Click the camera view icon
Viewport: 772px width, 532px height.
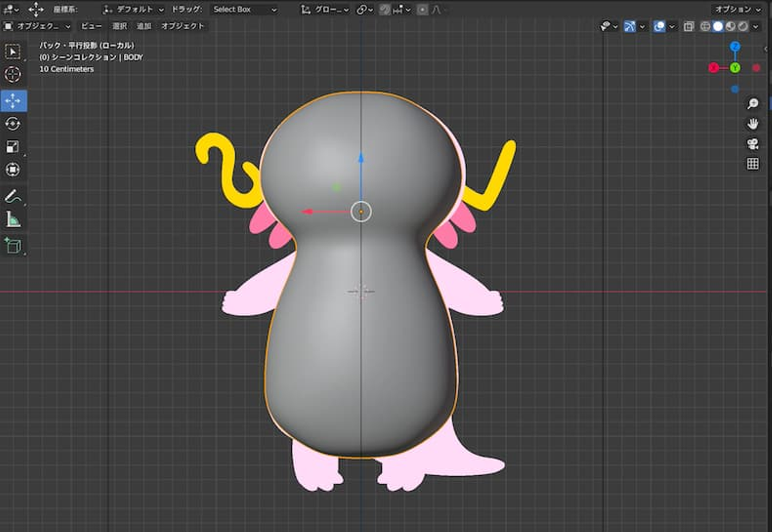[x=753, y=144]
